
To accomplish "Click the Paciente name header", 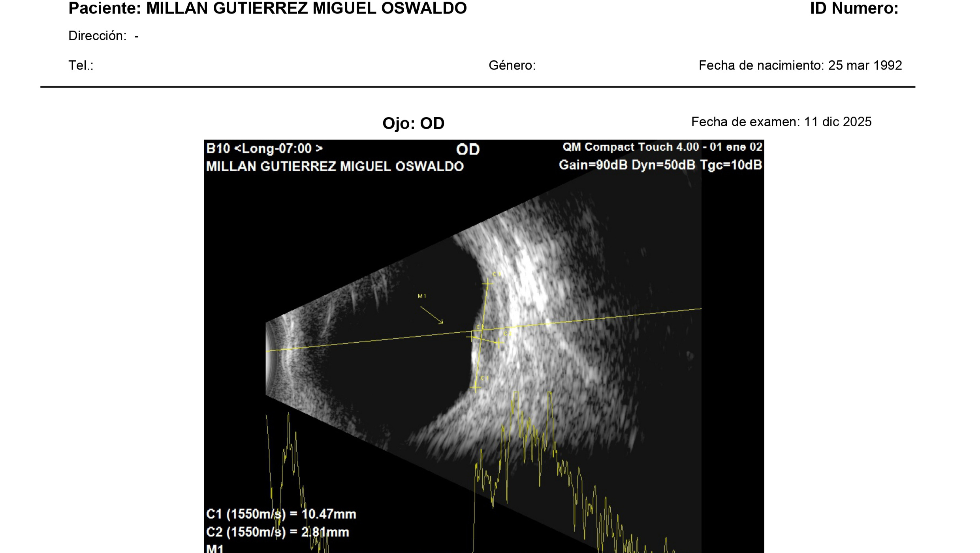I will (267, 8).
